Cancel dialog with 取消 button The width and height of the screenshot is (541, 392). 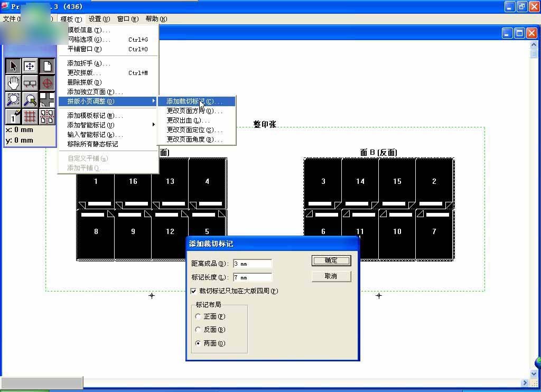[331, 276]
